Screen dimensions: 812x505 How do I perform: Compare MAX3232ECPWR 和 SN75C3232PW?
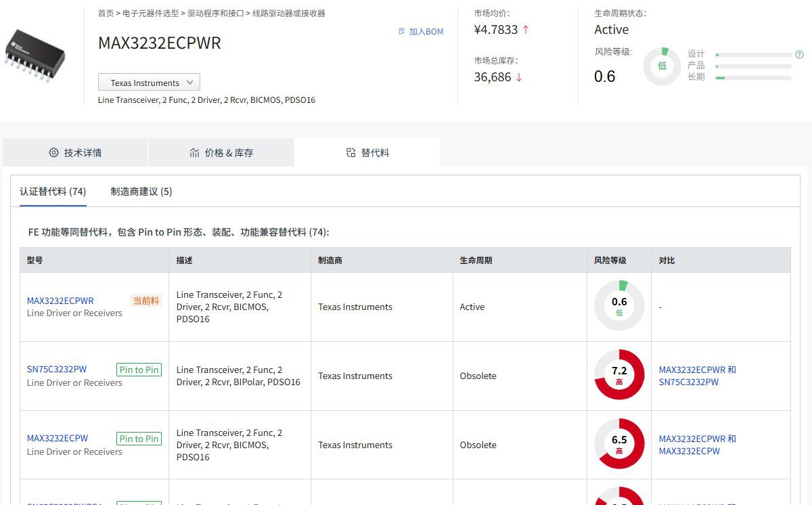click(x=698, y=376)
